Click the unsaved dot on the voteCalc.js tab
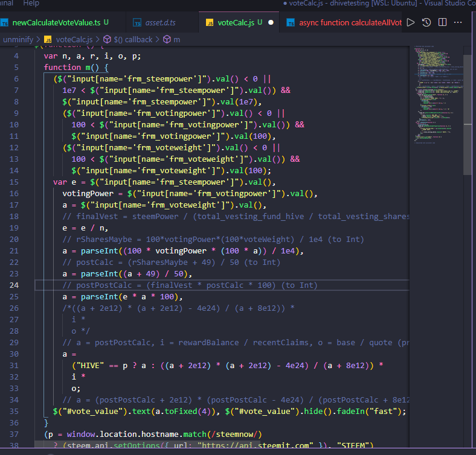Screen dimensions: 476x455 pyautogui.click(x=271, y=22)
